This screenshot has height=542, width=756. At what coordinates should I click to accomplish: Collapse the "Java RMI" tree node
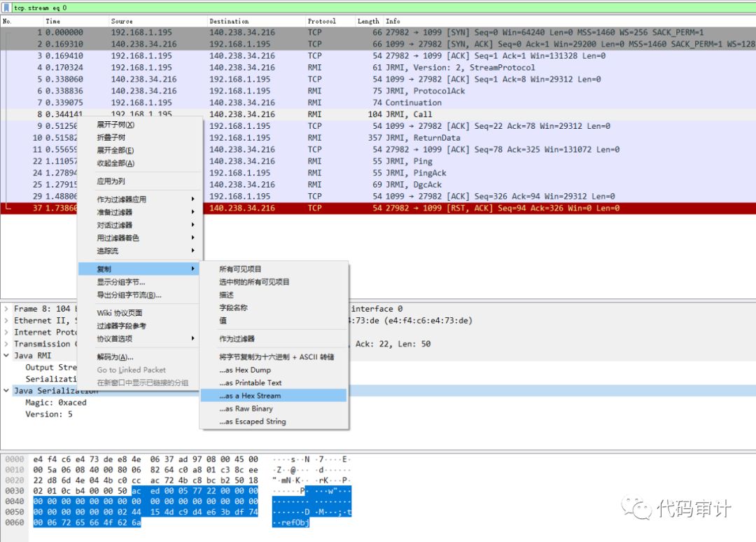6,356
